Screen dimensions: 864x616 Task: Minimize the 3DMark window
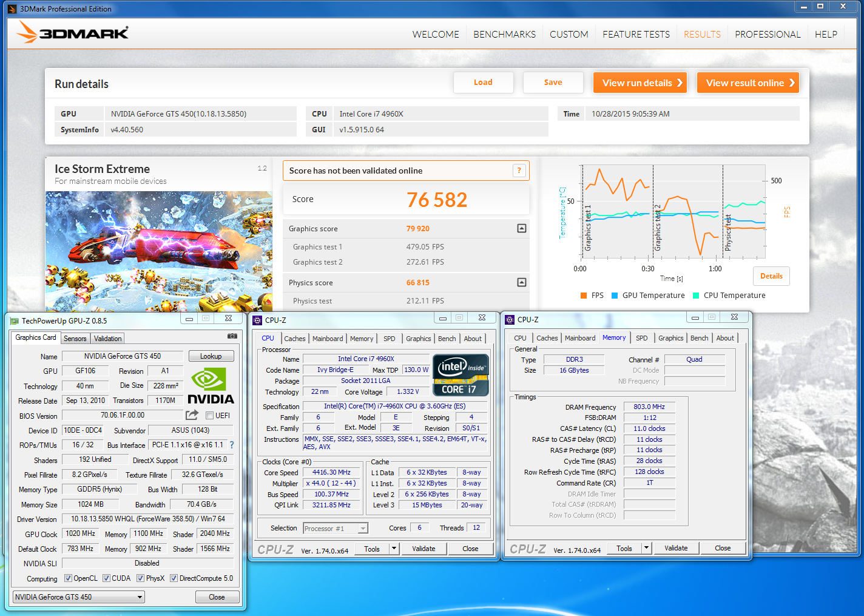(804, 7)
